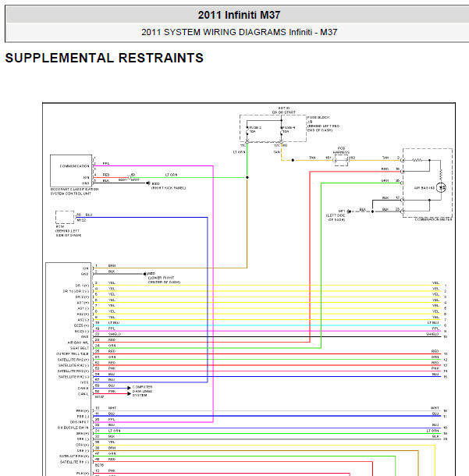This screenshot has height=476, width=469.
Task: Click the "CAN-L" pin label
Action: point(83,394)
